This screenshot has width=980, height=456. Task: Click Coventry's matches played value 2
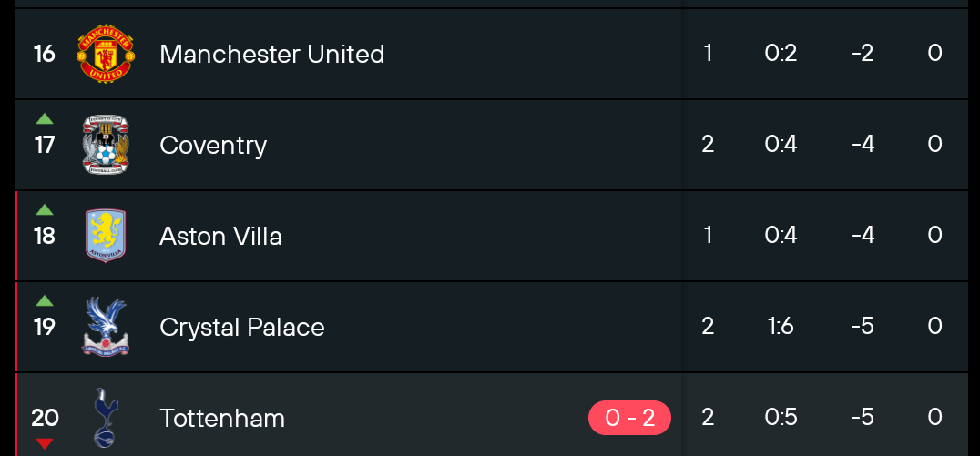708,145
